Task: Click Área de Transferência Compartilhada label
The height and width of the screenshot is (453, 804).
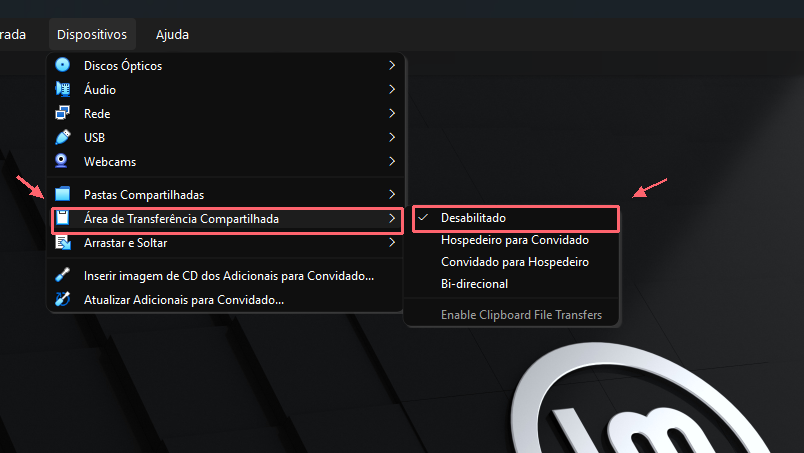Action: point(181,219)
